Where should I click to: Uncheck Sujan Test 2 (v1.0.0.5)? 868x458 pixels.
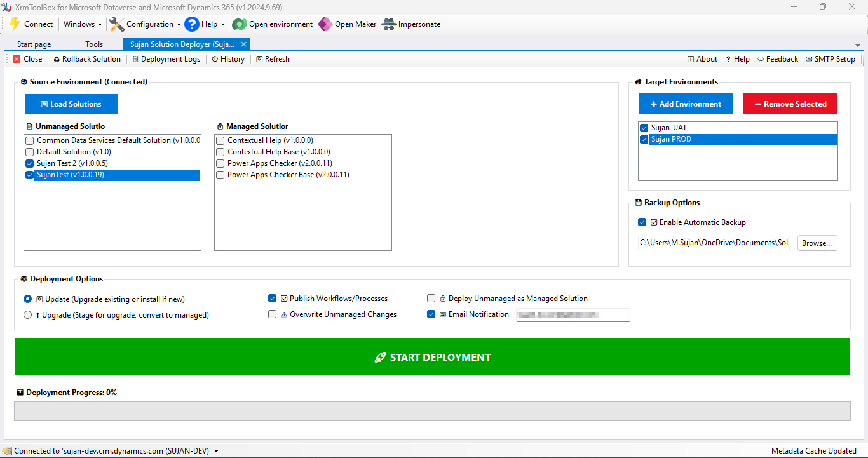click(29, 163)
